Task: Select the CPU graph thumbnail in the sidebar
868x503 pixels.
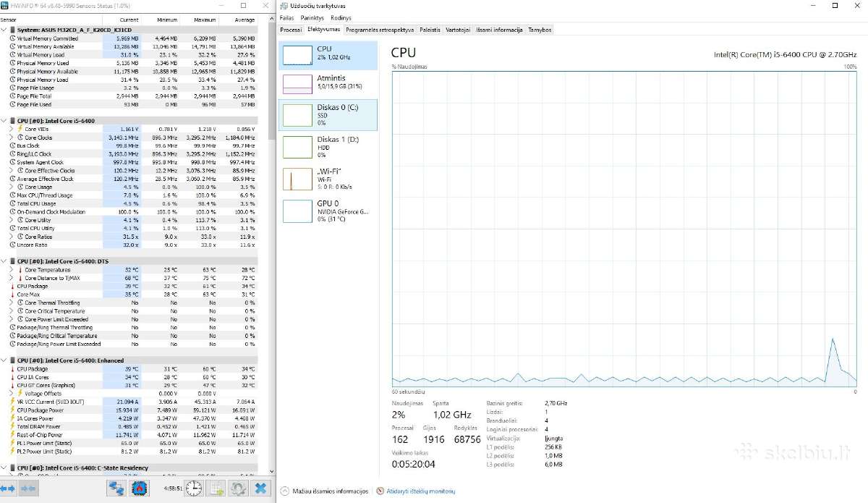Action: [x=297, y=56]
